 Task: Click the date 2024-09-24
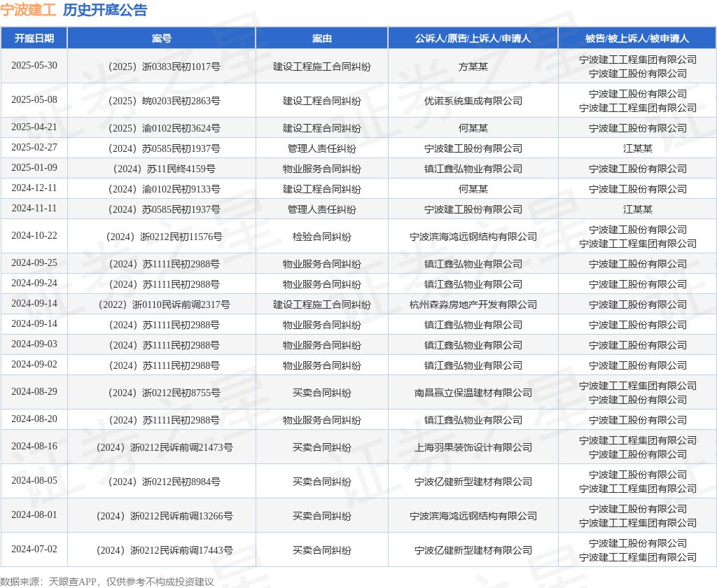(x=34, y=283)
